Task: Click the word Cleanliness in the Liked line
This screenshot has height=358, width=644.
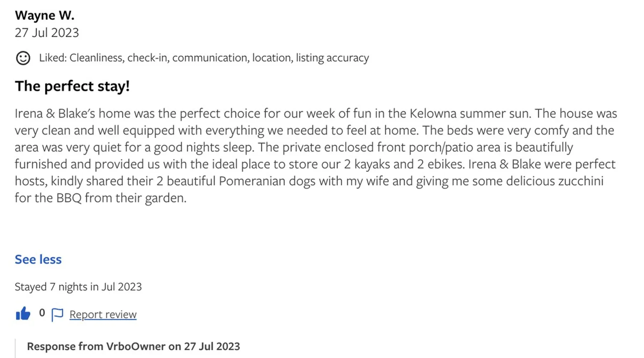Action: click(x=97, y=58)
